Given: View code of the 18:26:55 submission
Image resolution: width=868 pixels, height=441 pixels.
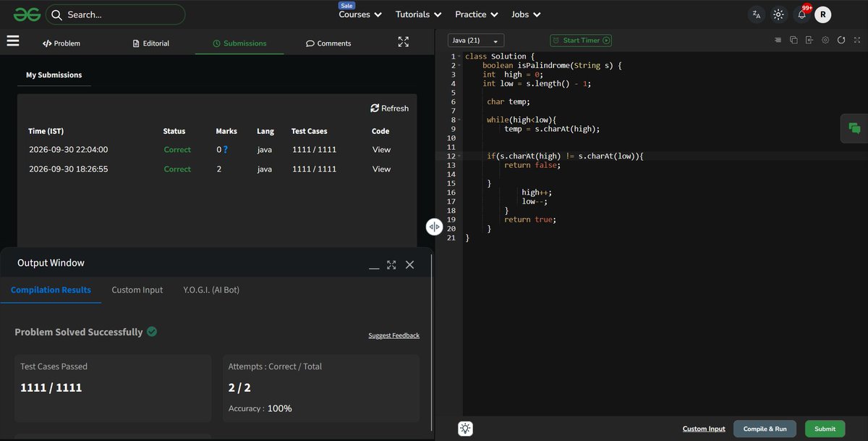Looking at the screenshot, I should coord(381,169).
